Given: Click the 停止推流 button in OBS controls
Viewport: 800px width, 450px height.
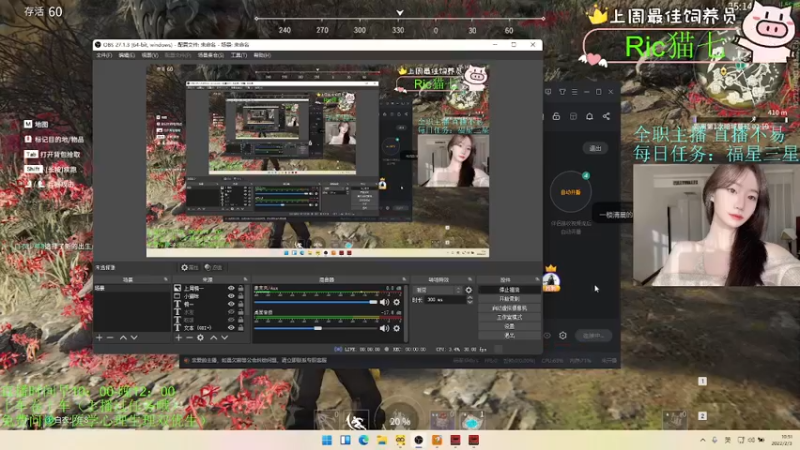Looking at the screenshot, I should 509,290.
